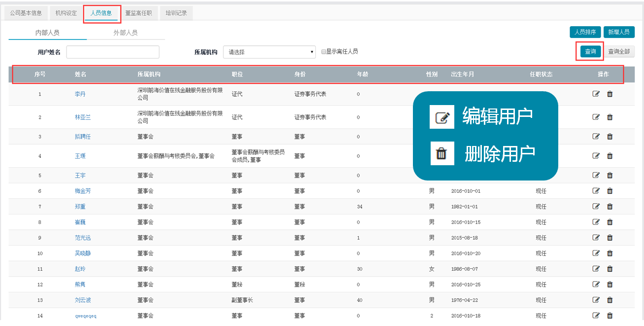Open the qweqeqeq name link
This screenshot has height=326, width=644.
pos(86,316)
